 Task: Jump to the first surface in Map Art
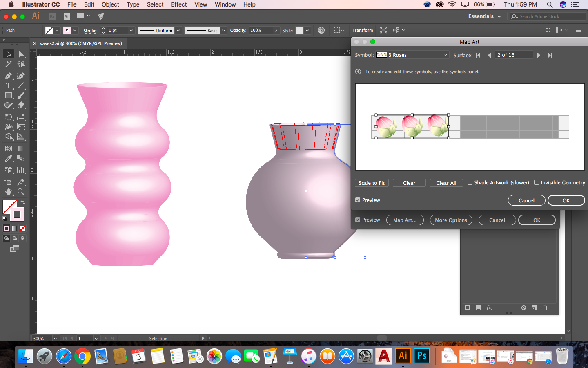[x=478, y=55]
